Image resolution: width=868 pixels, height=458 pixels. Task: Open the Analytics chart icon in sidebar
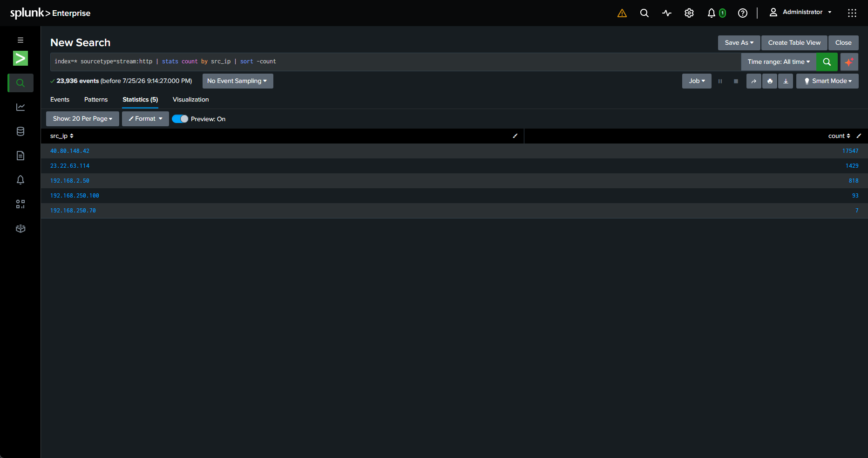20,107
